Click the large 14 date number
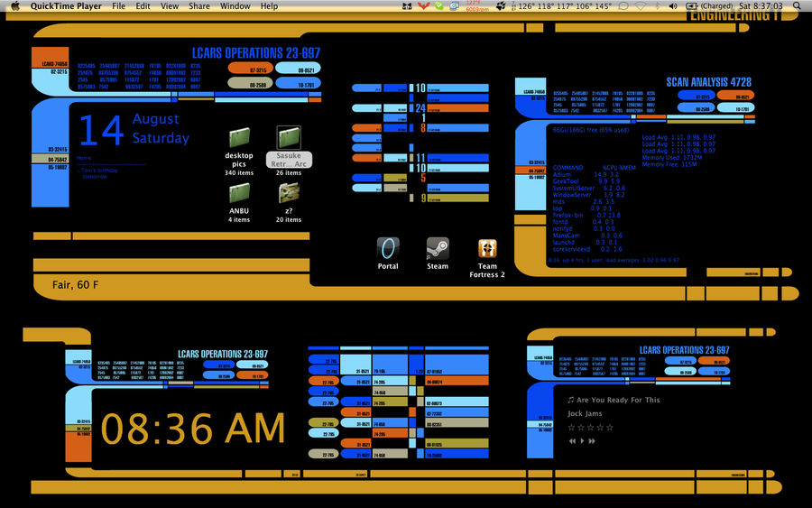The image size is (812, 508). (x=101, y=129)
